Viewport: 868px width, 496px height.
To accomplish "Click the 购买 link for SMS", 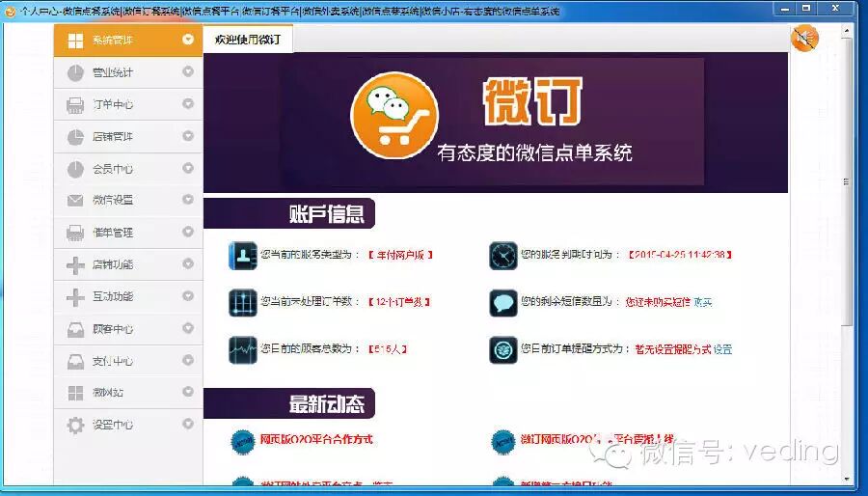I will (x=703, y=302).
